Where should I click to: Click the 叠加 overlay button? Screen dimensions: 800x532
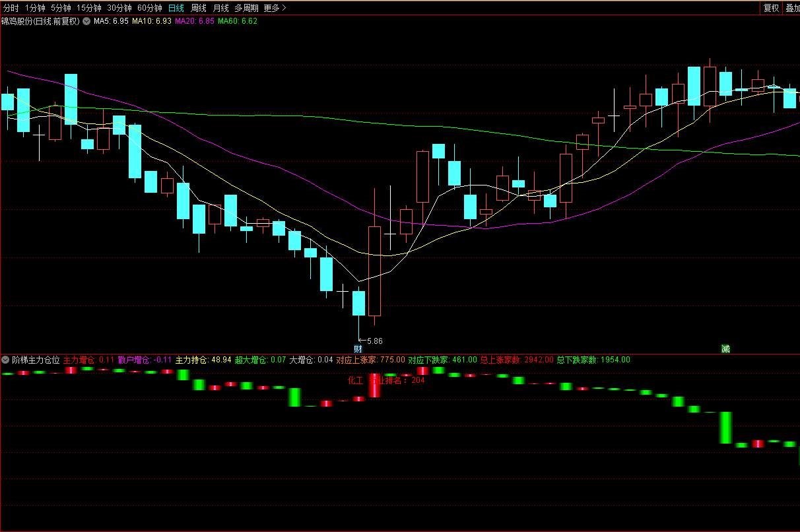tap(791, 8)
